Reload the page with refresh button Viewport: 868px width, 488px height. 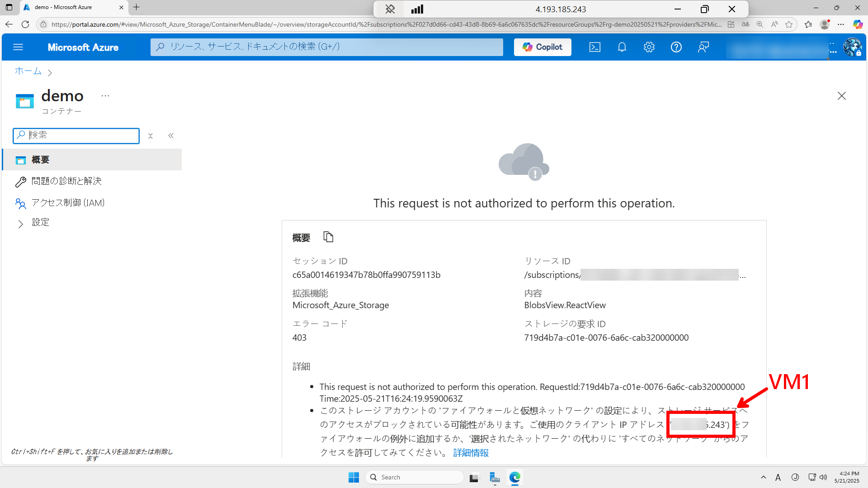tap(25, 24)
